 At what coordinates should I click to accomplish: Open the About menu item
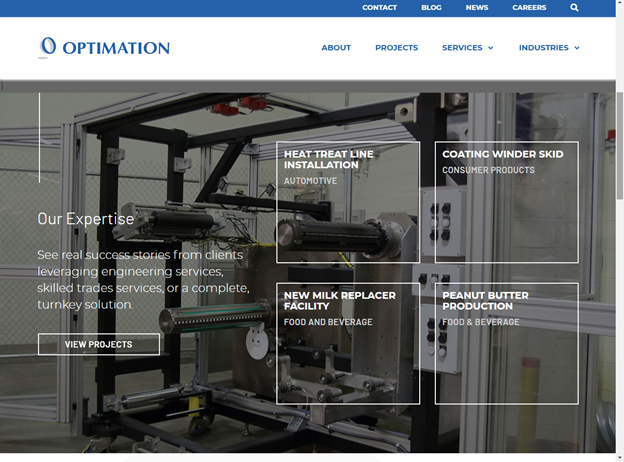336,48
